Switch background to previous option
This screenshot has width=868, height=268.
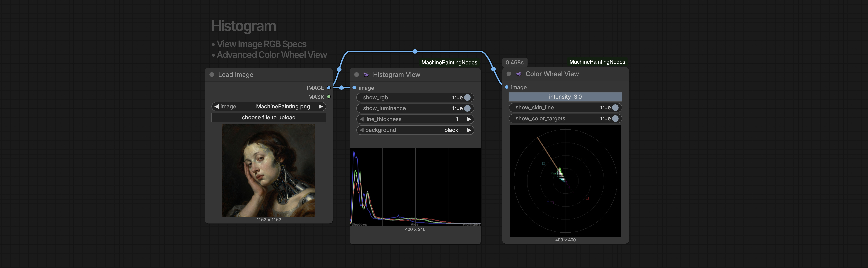pos(361,130)
